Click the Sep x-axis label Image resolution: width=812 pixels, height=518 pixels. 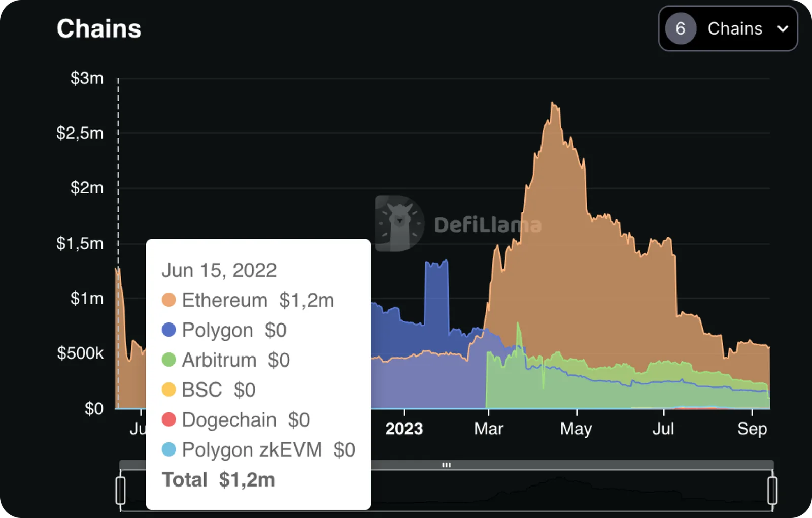click(752, 429)
